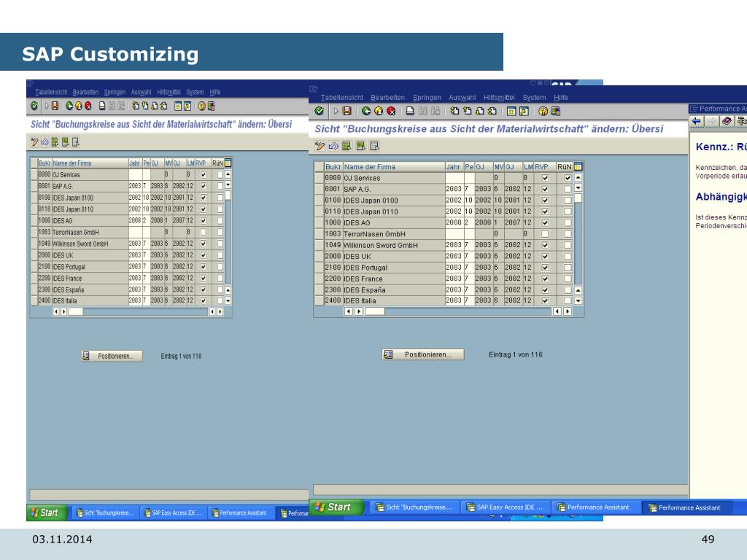Screen dimensions: 747x560
Task: Toggle RVP checkbox for IDES Portugal in left window
Action: (204, 267)
